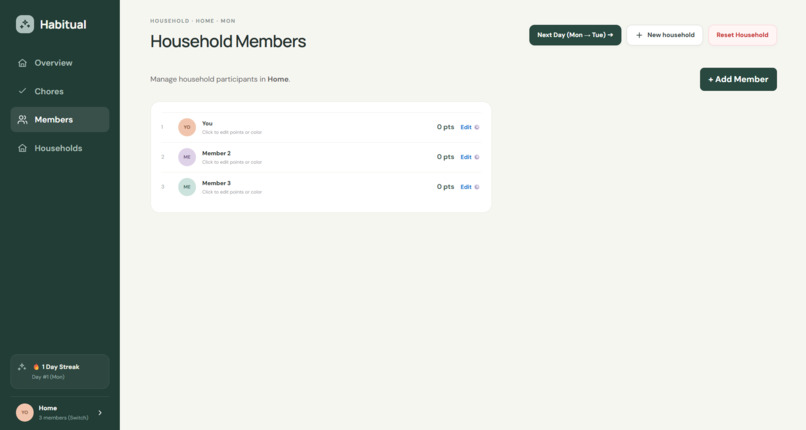Click row number 1 in members list
806x430 pixels.
162,127
